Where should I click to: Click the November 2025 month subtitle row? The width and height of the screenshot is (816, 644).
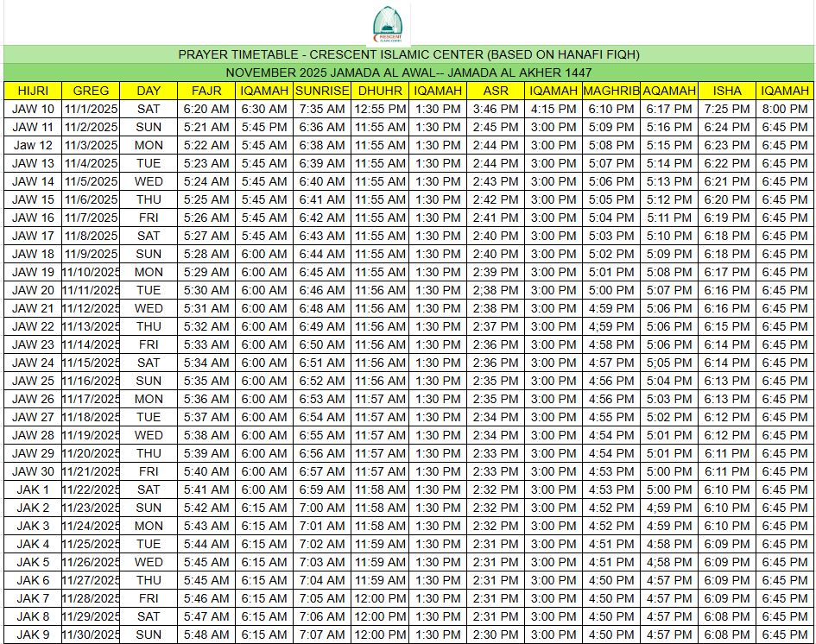point(408,73)
